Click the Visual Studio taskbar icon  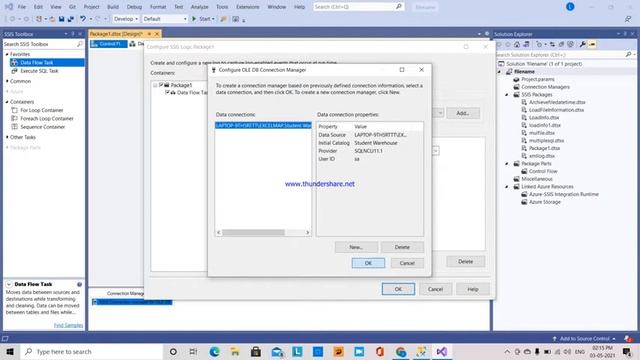point(442,351)
